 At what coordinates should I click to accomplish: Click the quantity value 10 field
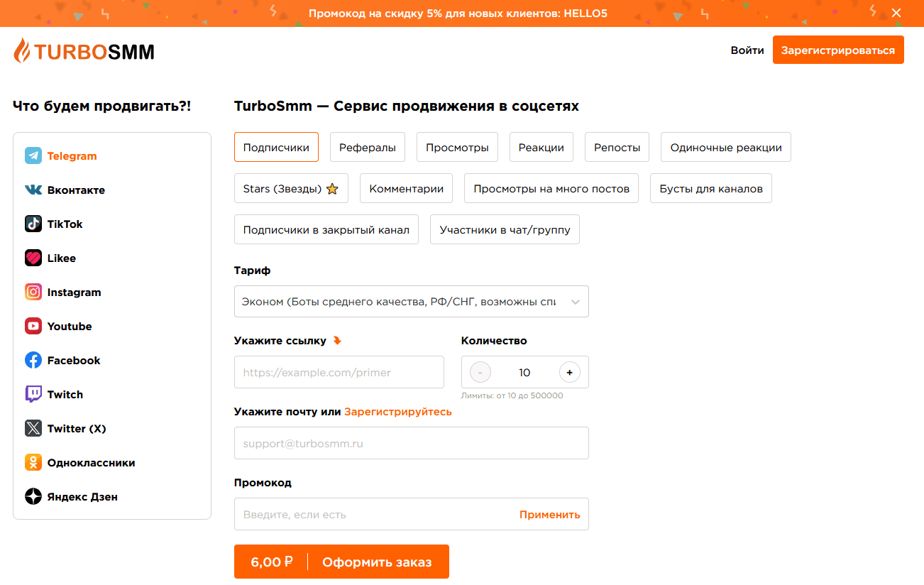pyautogui.click(x=524, y=372)
